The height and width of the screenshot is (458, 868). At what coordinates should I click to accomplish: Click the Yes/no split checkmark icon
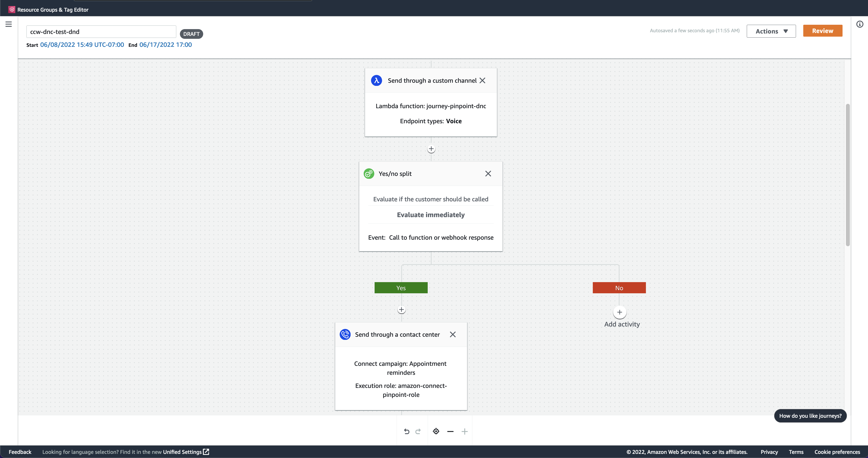coord(368,173)
